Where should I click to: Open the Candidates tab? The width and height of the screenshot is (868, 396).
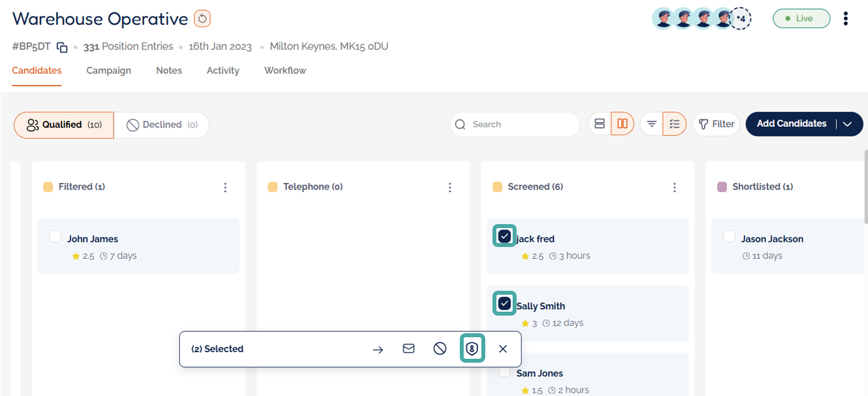tap(37, 71)
